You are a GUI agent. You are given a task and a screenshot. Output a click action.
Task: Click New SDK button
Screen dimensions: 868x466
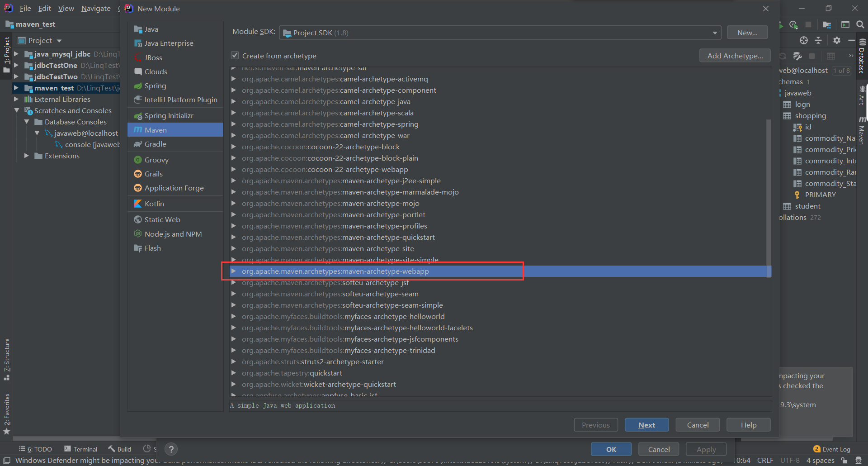pyautogui.click(x=747, y=33)
